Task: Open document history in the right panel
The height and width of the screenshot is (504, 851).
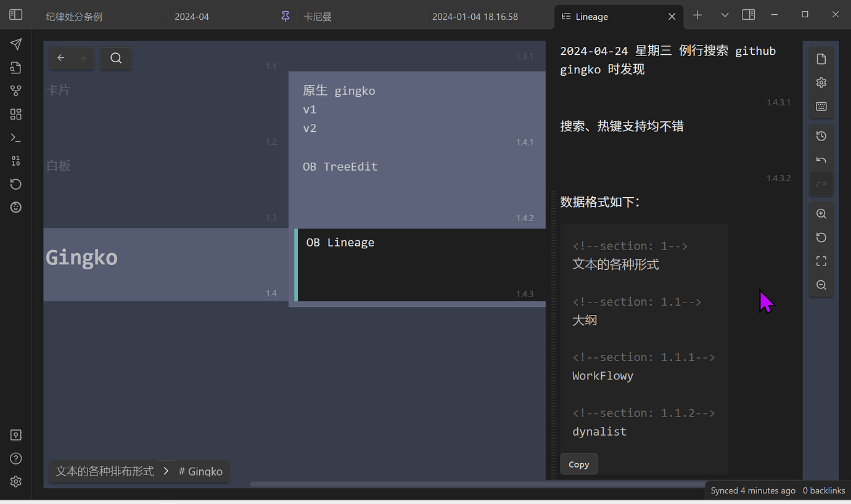Action: [821, 136]
